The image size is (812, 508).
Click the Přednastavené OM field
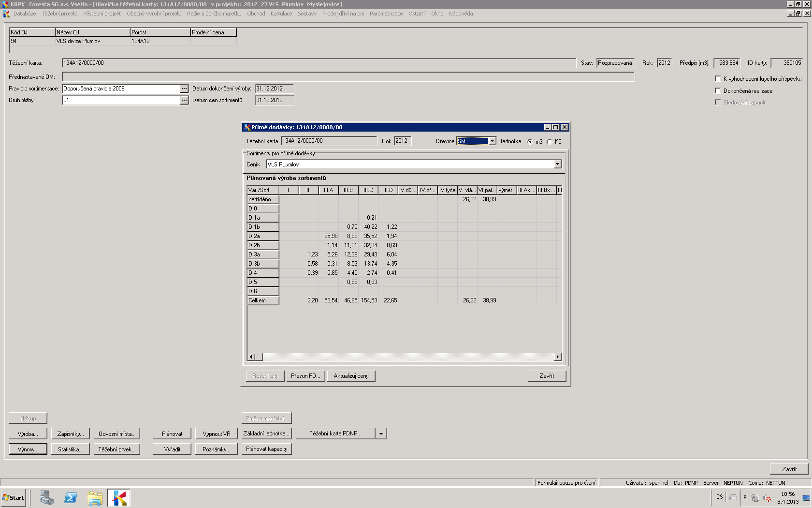tap(348, 77)
